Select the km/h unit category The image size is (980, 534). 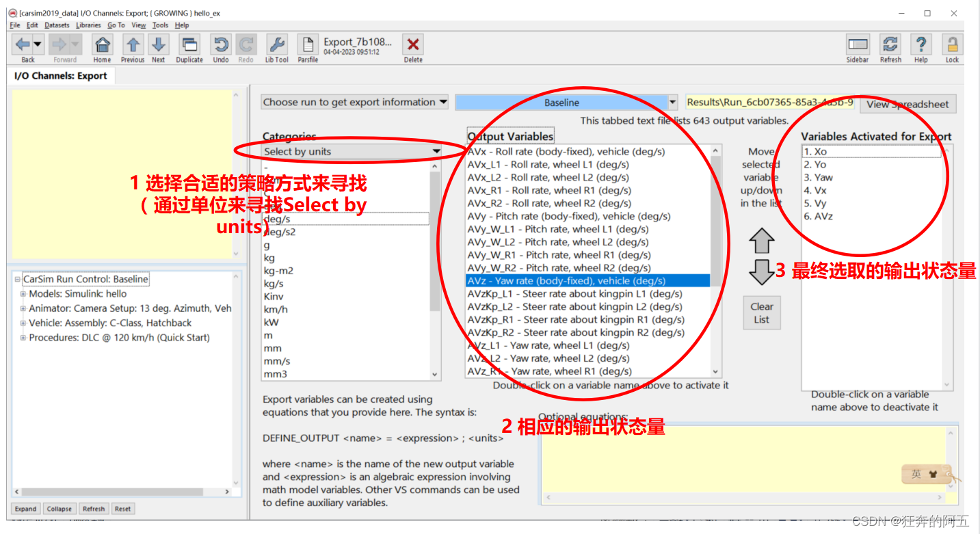click(x=346, y=309)
